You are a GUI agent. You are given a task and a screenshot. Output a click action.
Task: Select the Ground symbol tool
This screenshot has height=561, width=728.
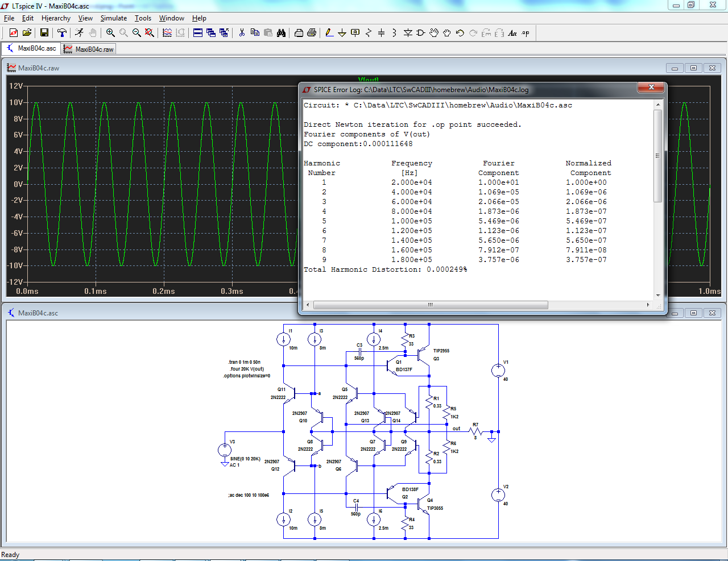coord(342,33)
